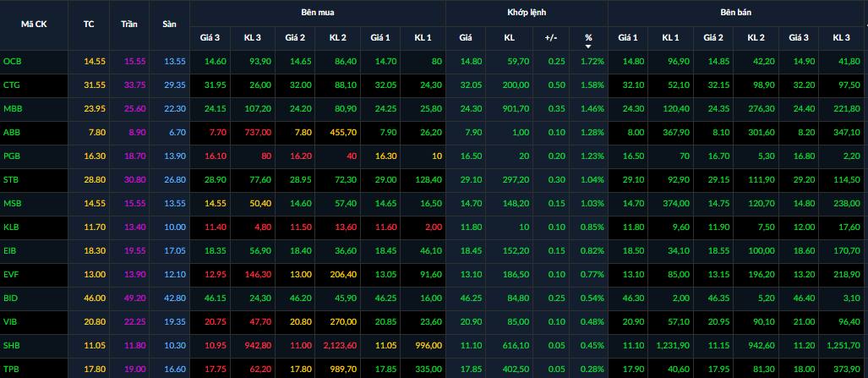Select the Khớp lệnh group header
The image size is (868, 378).
(527, 12)
